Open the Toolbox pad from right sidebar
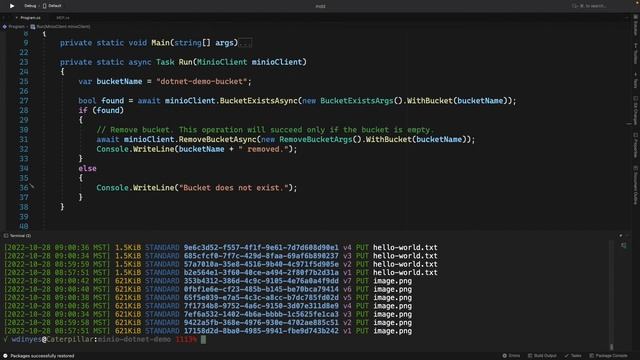This screenshot has width=640, height=360. click(x=636, y=53)
